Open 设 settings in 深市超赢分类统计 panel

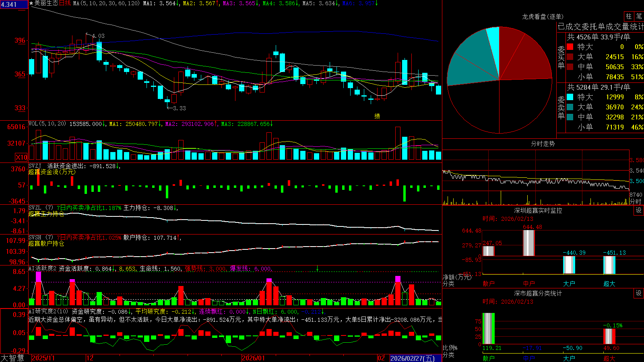coord(639,293)
